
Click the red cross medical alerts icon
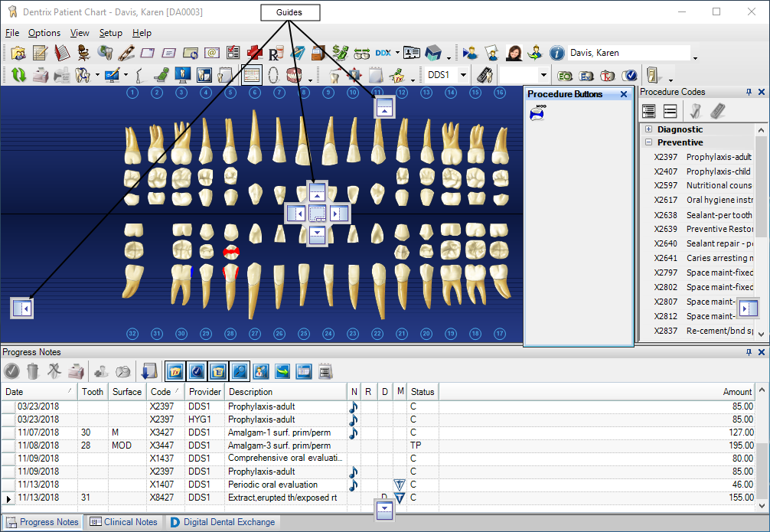pyautogui.click(x=254, y=53)
